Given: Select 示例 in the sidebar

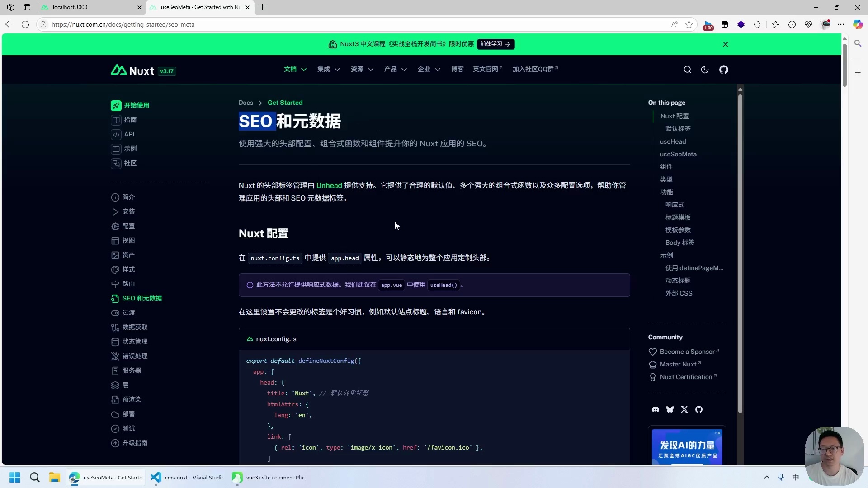Looking at the screenshot, I should 124,149.
